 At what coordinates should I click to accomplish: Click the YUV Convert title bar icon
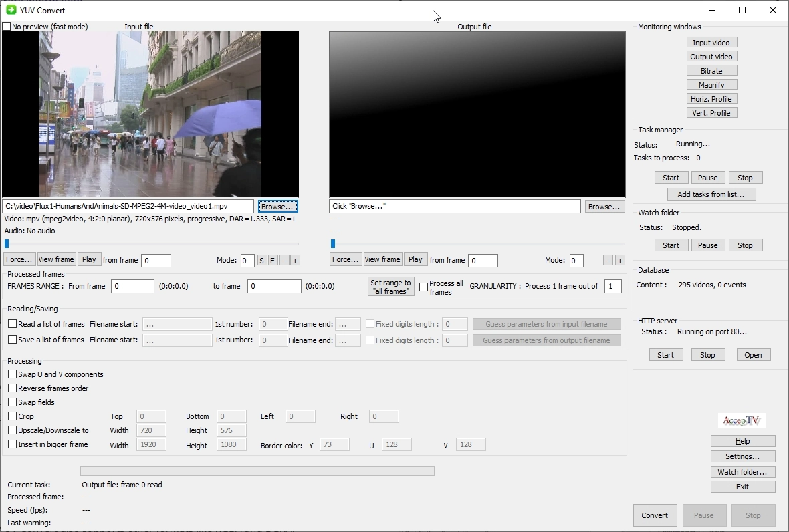(11, 10)
